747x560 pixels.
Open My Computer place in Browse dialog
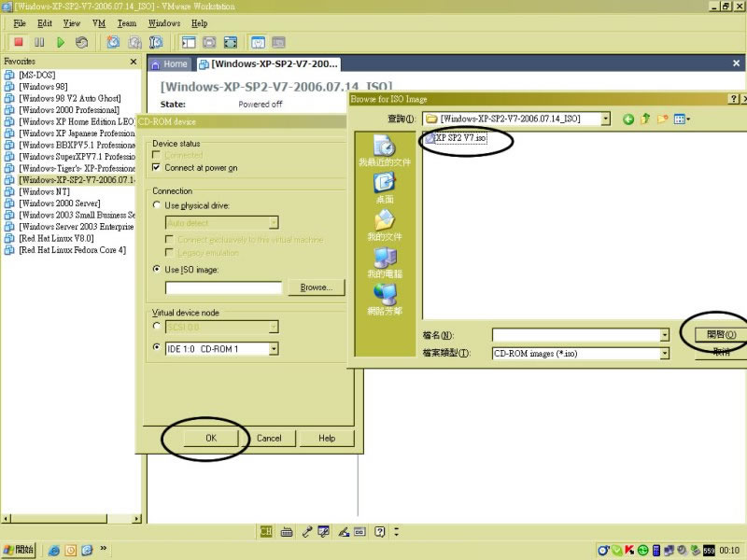tap(385, 262)
